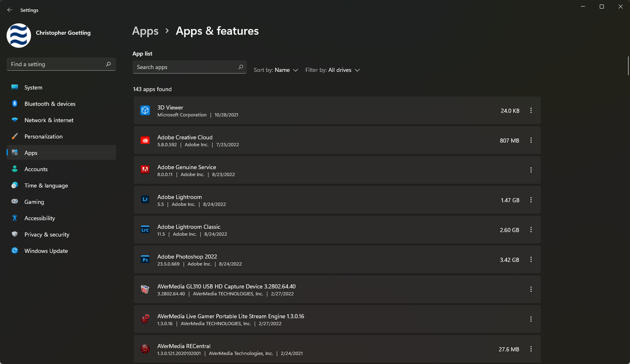Click the magnifier in Search apps box
Image resolution: width=630 pixels, height=364 pixels.
click(x=241, y=67)
